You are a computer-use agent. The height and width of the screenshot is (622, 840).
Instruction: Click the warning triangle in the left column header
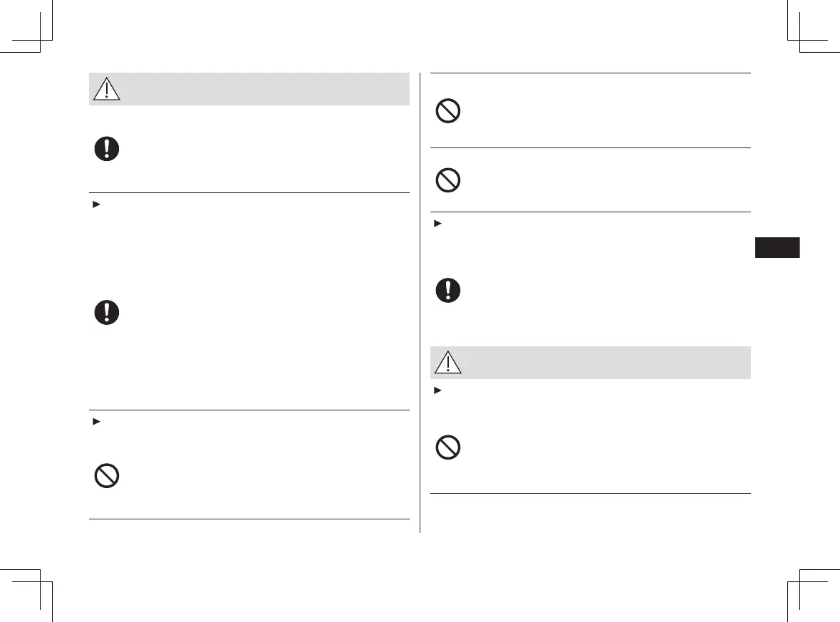point(106,89)
